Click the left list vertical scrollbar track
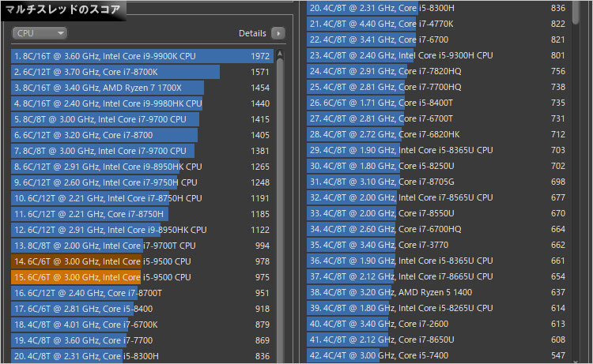 [280, 212]
